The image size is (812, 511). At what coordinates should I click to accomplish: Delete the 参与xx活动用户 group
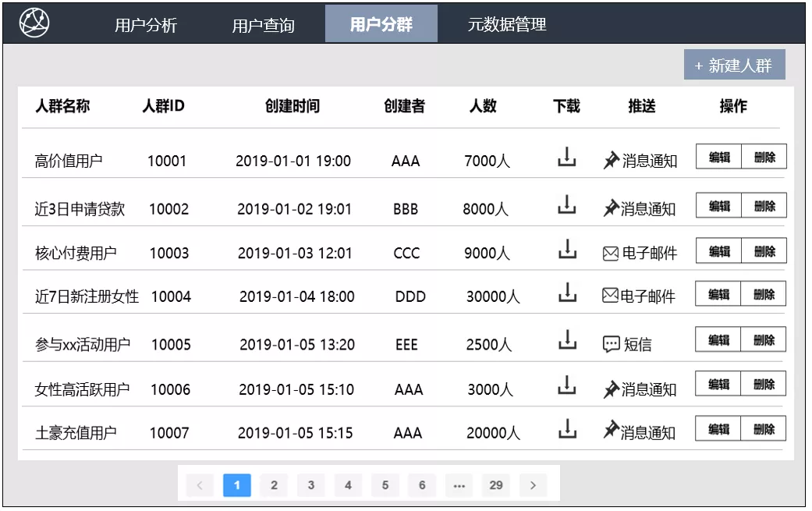click(x=764, y=339)
